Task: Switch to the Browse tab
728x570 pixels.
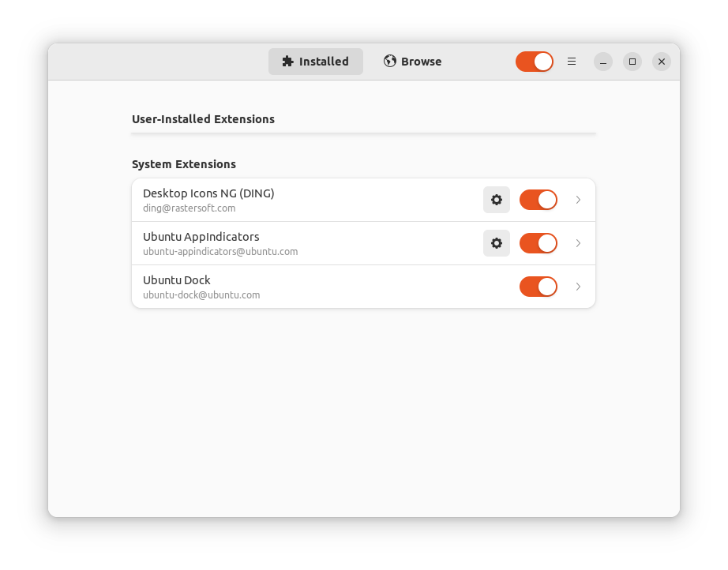Action: (x=412, y=62)
